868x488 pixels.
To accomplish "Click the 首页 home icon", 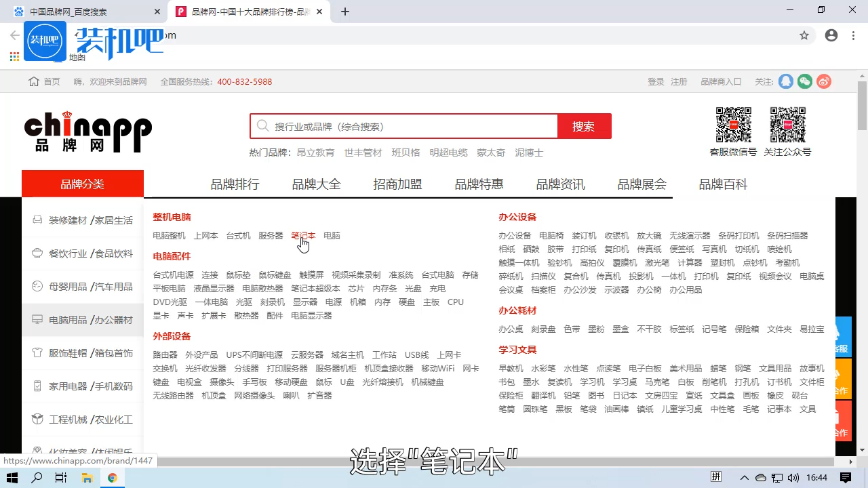I will pos(33,81).
